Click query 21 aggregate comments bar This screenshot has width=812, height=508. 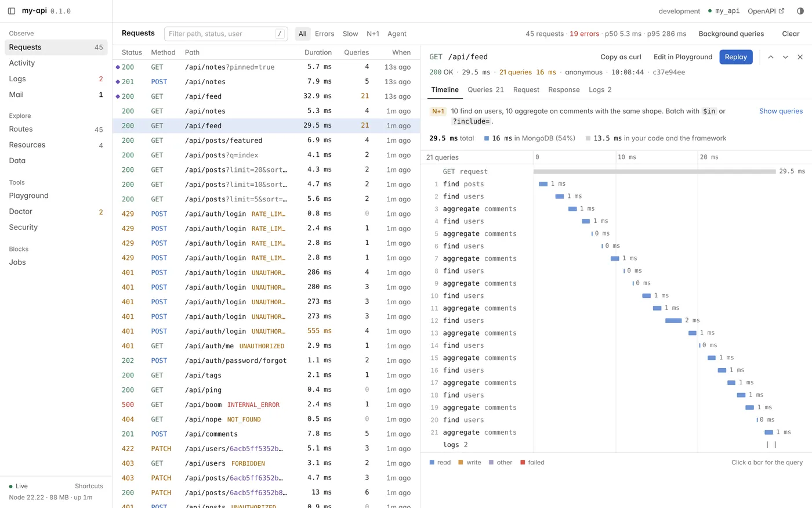(x=768, y=432)
